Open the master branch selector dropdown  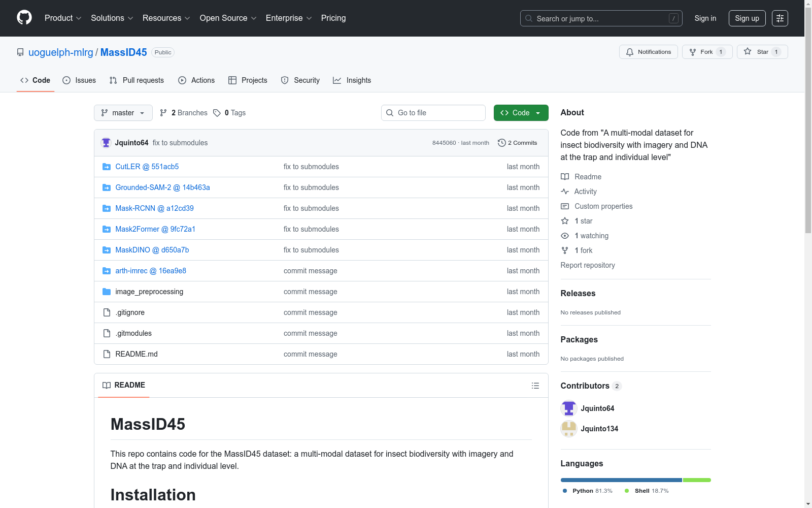(x=123, y=113)
